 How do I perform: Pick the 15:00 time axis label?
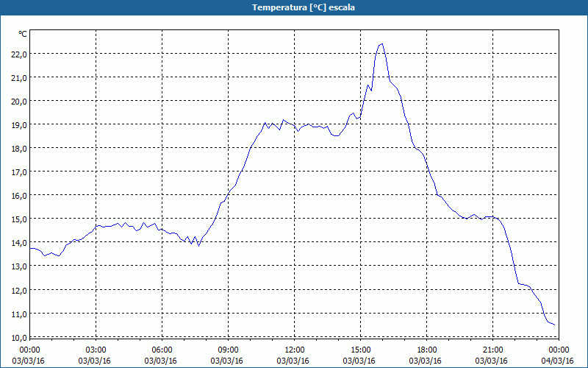click(x=361, y=350)
